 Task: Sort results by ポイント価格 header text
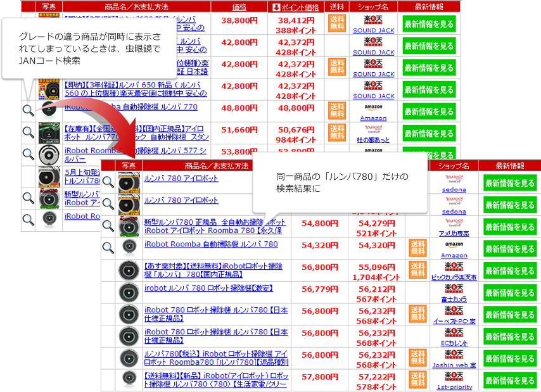coord(300,7)
